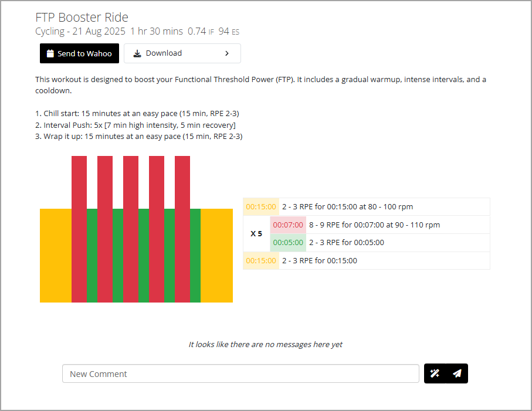Click the paper plane send icon
532x411 pixels.
click(457, 373)
